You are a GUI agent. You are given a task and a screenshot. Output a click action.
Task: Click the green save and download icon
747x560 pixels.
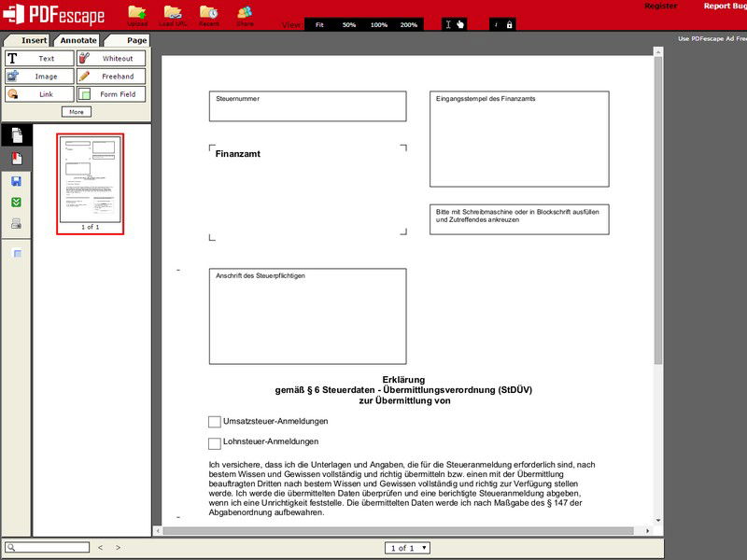16,203
